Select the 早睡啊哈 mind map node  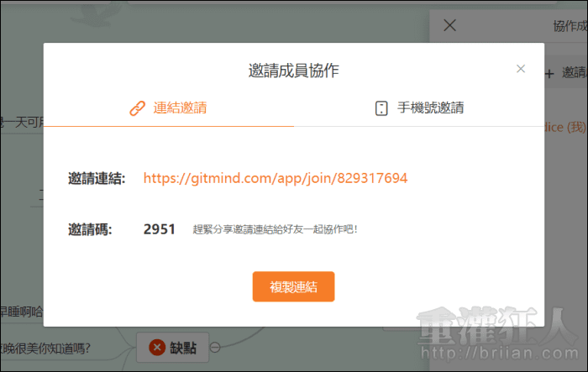(21, 312)
